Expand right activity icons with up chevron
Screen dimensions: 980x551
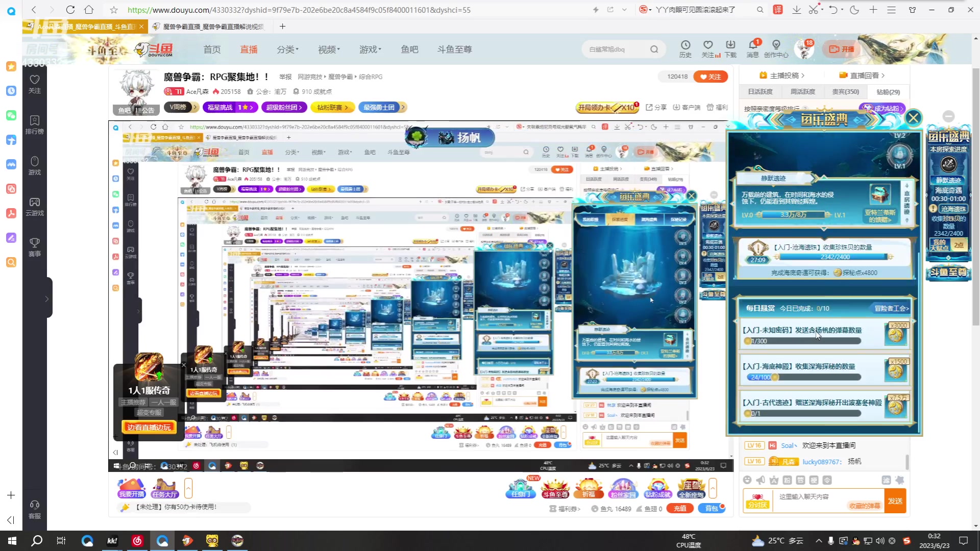tap(713, 488)
